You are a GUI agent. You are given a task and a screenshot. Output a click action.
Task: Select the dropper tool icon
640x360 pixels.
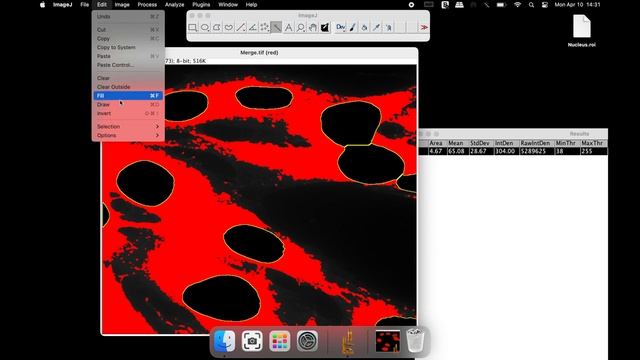[376, 27]
